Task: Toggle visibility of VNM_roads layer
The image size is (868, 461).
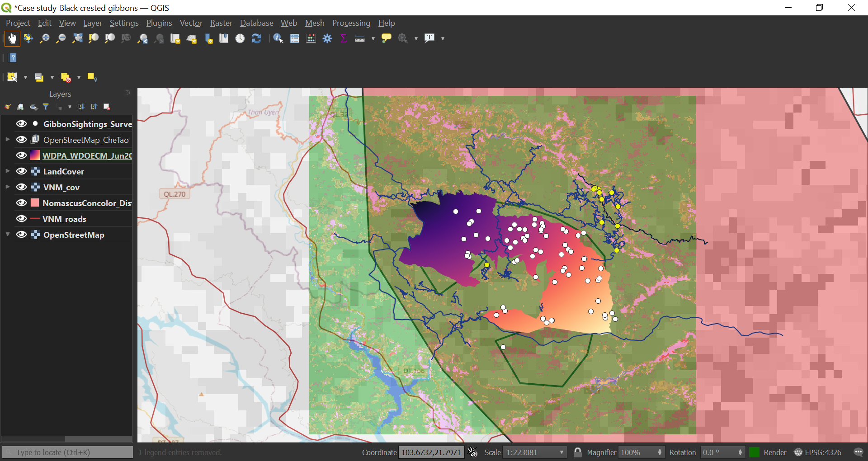Action: (x=21, y=219)
